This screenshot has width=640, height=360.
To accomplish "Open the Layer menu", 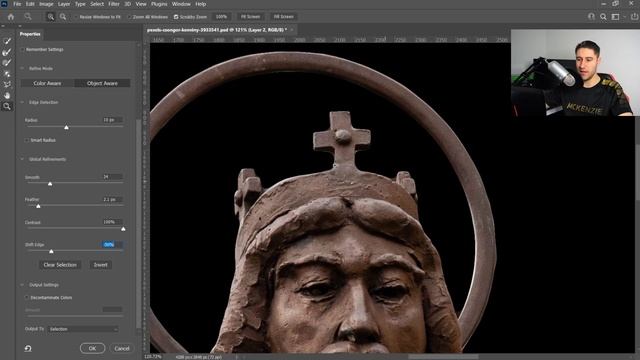I will click(x=64, y=4).
